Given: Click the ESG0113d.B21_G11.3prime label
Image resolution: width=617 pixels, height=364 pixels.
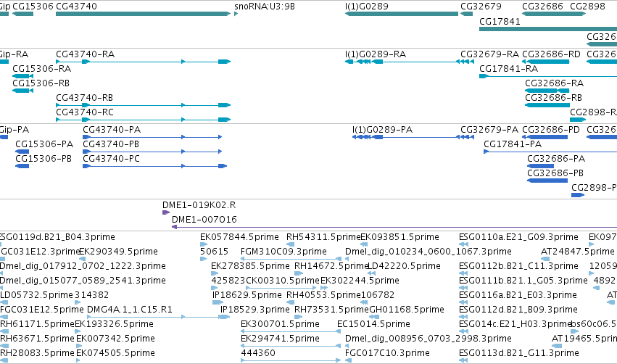Looking at the screenshot, I should [x=518, y=353].
